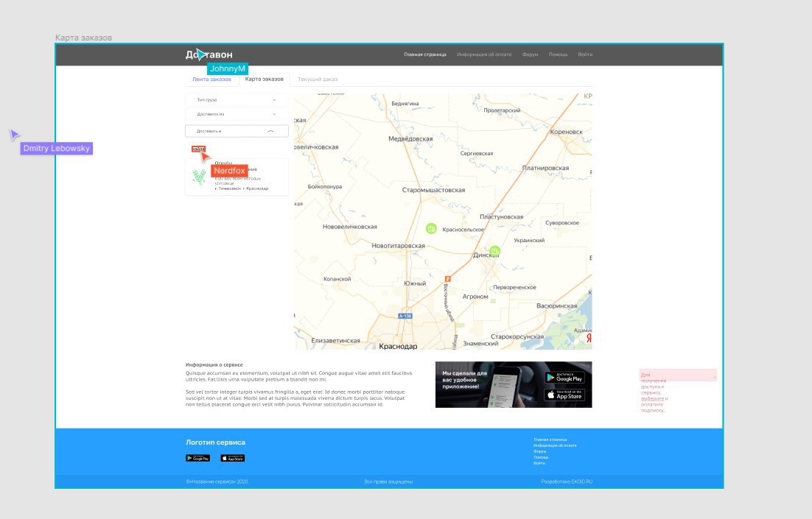The height and width of the screenshot is (519, 812).
Task: Click the Кореновск label on the map
Action: tap(566, 132)
